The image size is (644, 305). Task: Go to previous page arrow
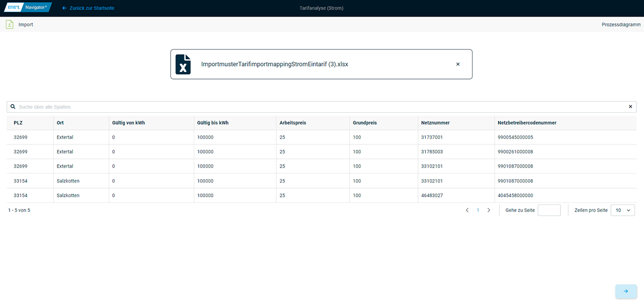tap(467, 210)
